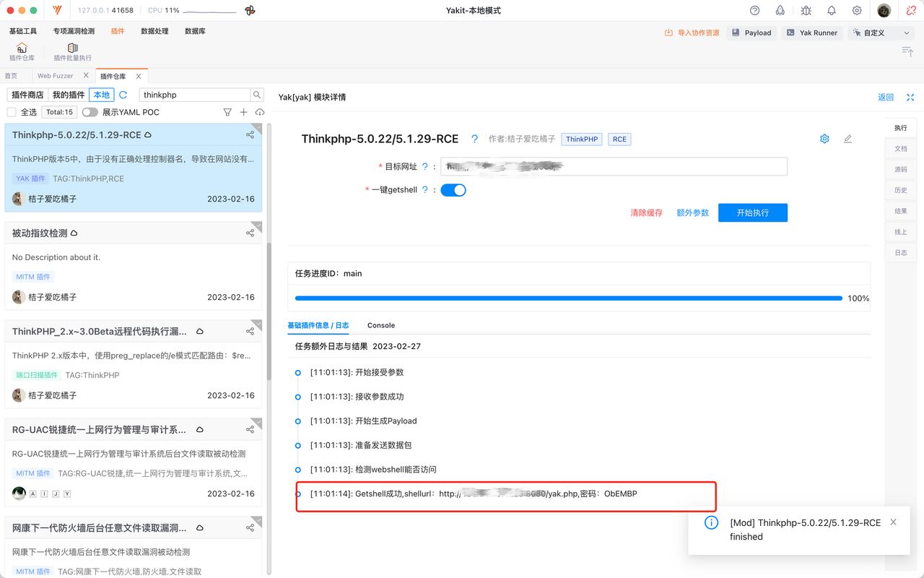Switch to the 插件商店 tab
The image size is (924, 578).
[x=27, y=95]
